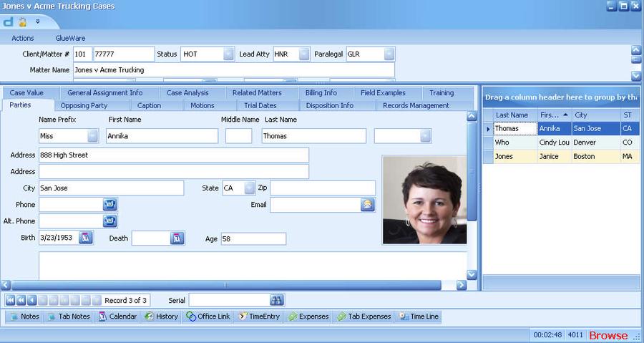This screenshot has width=644, height=343.
Task: Click the Address field with 888 High Street
Action: coord(174,155)
